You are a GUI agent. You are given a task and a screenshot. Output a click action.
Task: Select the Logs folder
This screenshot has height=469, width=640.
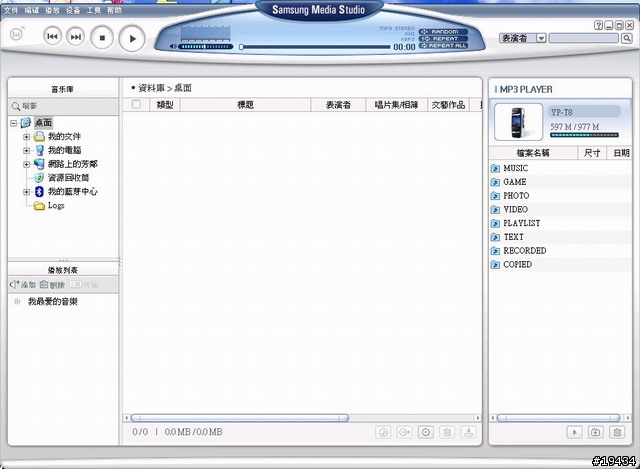pyautogui.click(x=56, y=205)
